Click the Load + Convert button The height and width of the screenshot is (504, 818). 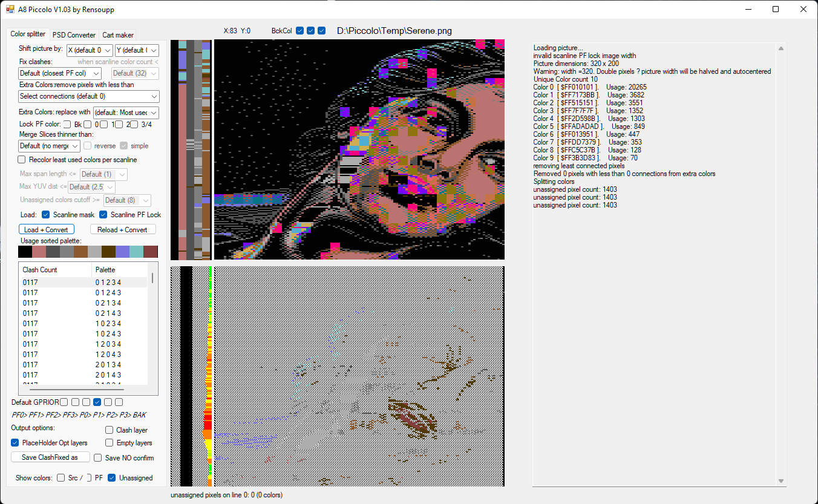pyautogui.click(x=47, y=230)
